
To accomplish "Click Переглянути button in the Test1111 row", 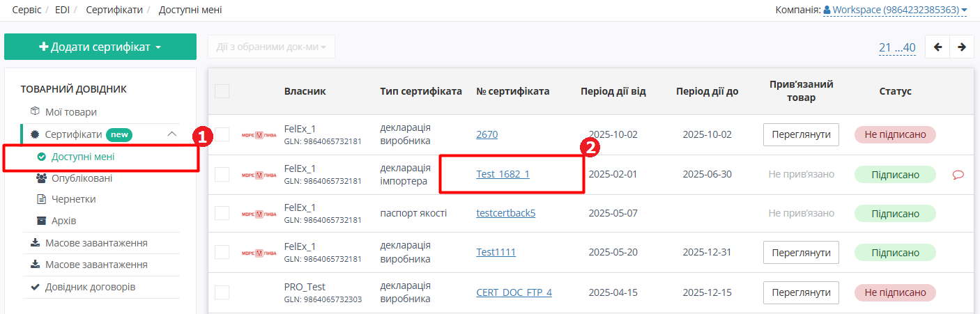I will click(801, 252).
